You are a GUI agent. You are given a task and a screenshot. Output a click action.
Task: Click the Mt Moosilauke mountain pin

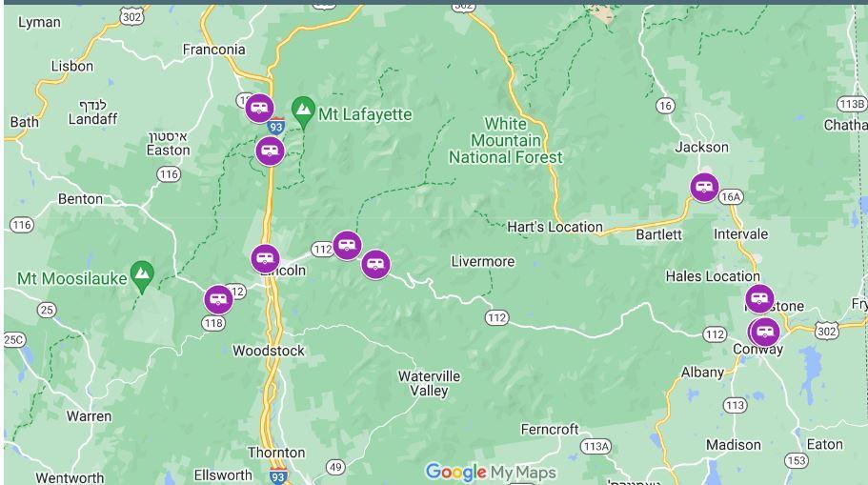(x=142, y=277)
